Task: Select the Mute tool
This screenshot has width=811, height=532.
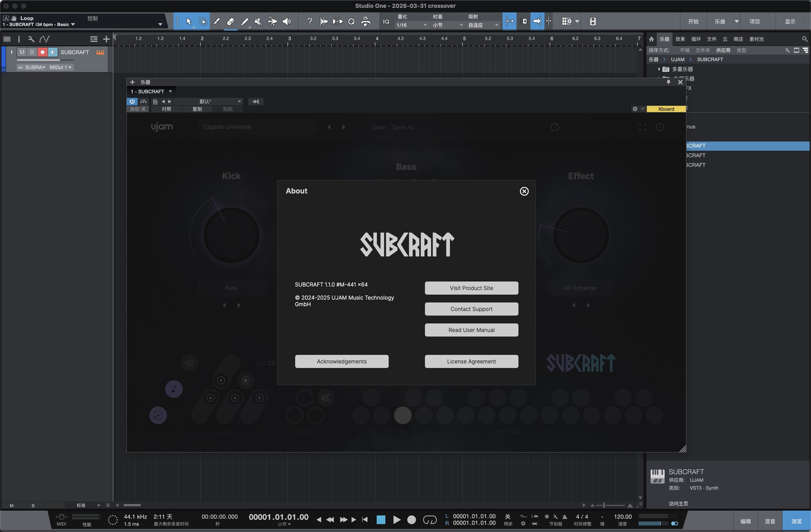Action: click(x=258, y=22)
